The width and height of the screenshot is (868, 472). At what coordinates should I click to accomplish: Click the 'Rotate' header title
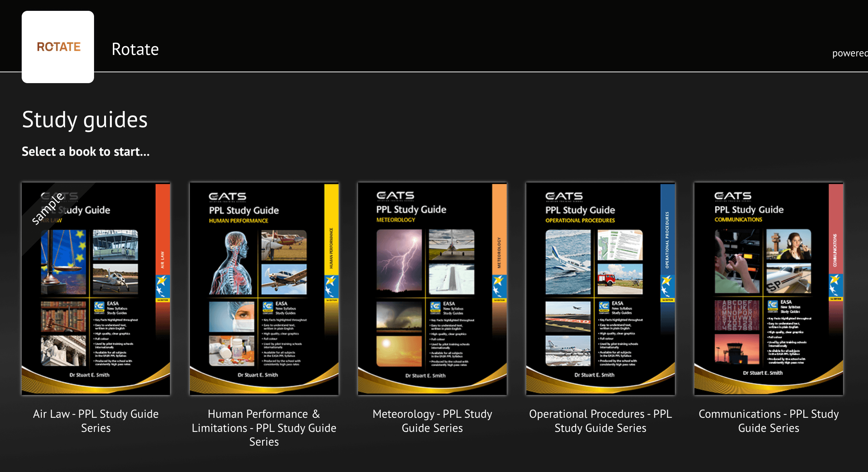point(135,49)
